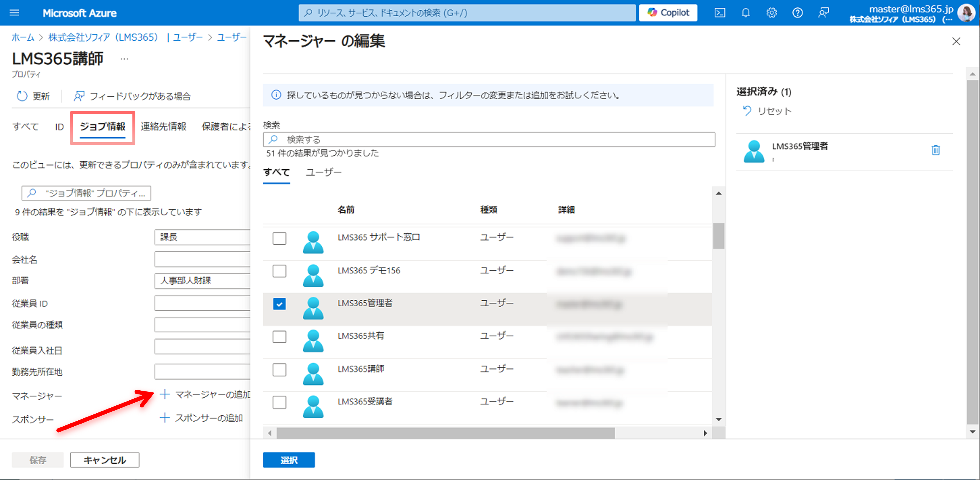
Task: Click the user list scroll-up arrow
Action: click(x=718, y=193)
